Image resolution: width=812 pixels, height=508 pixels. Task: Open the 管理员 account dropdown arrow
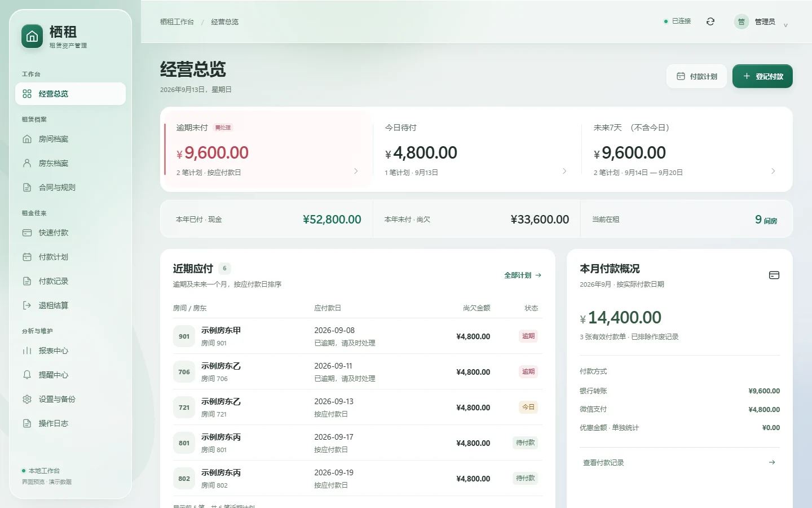pos(785,25)
